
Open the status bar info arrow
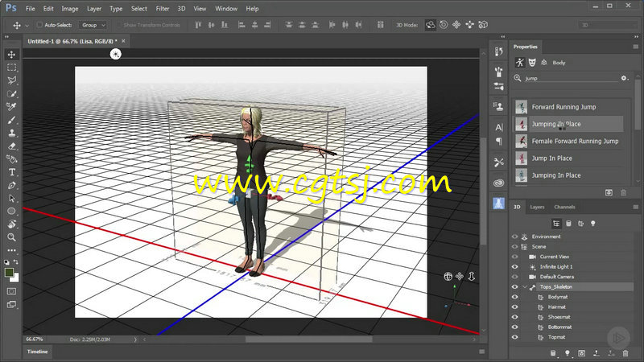tap(135, 339)
